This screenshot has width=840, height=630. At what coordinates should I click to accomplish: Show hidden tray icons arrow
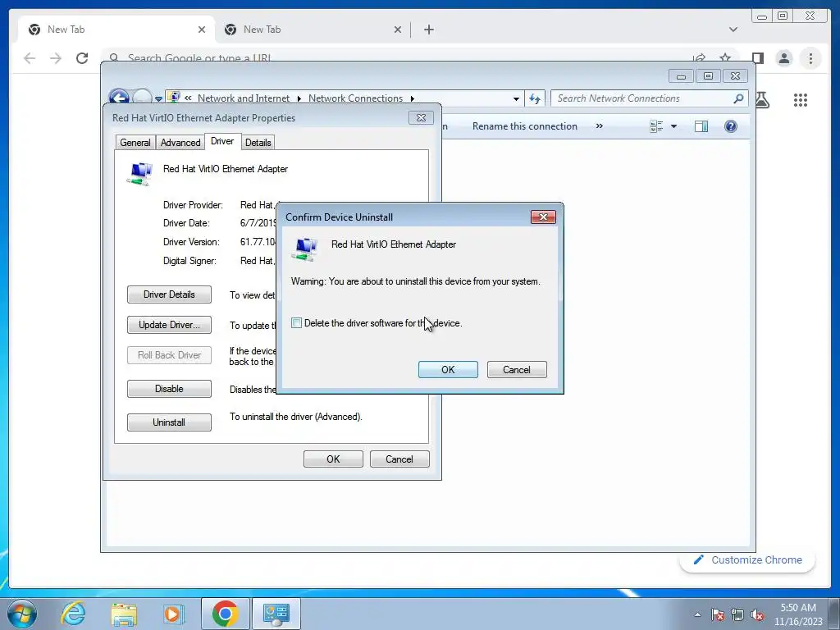coord(697,614)
